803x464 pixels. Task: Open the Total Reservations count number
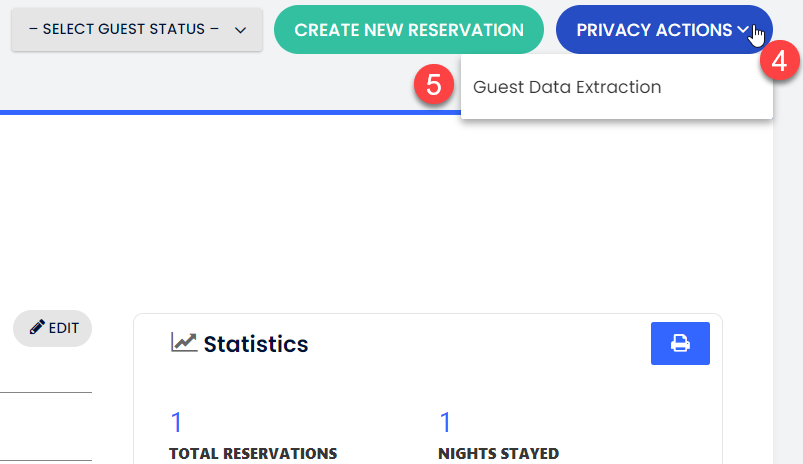coord(176,422)
